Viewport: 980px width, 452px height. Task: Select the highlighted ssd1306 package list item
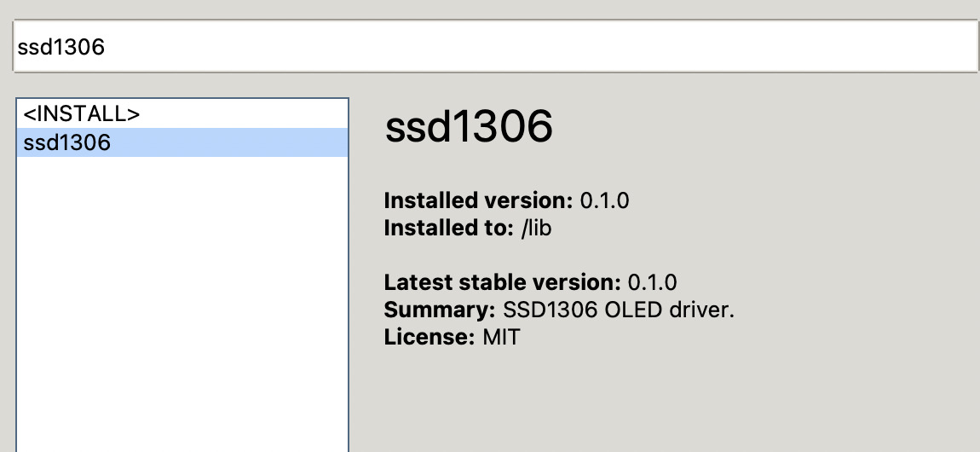68,142
